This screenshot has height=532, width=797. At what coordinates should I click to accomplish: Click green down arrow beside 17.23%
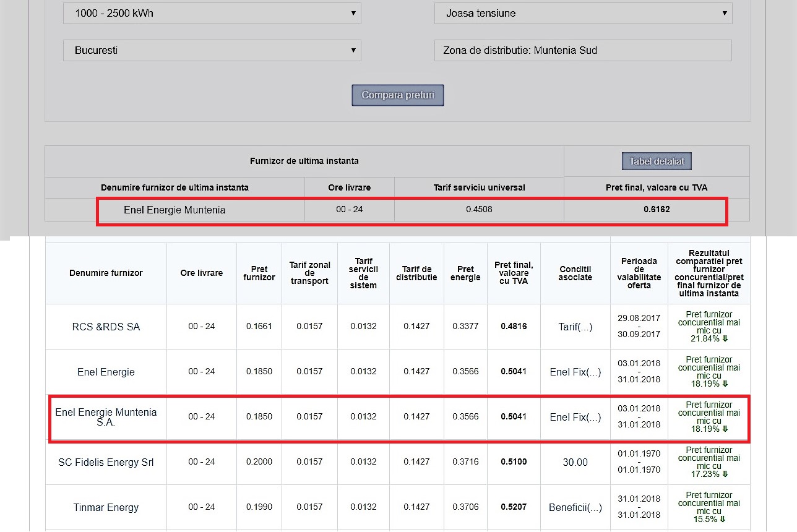click(725, 474)
